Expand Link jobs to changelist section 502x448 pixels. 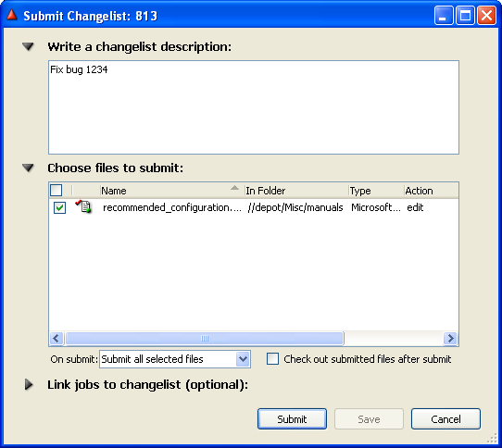[x=29, y=385]
